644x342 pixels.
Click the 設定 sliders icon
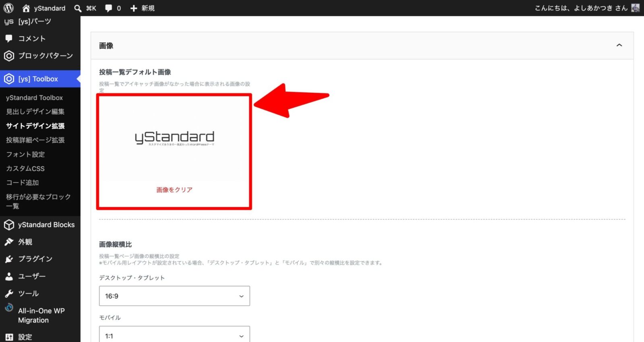coord(9,337)
